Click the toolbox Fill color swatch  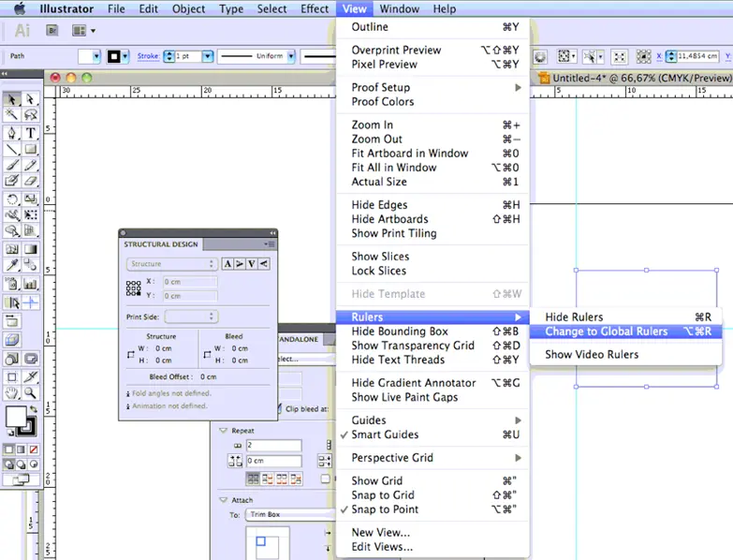pos(15,417)
